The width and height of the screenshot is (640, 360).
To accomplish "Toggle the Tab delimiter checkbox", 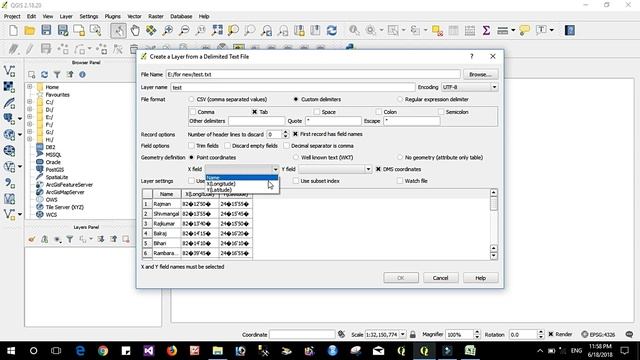I will (x=255, y=111).
